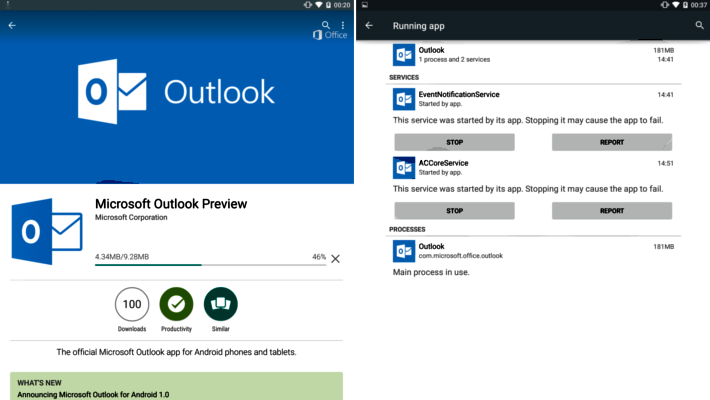Read the Announcing Microsoft Outlook for Android 1.0 line
Image resolution: width=710 pixels, height=400 pixels.
tap(93, 395)
